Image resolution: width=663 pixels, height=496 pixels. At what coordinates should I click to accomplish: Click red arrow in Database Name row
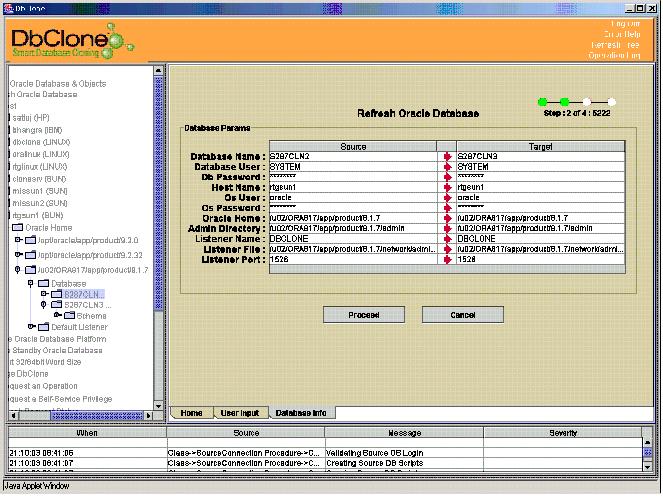447,156
